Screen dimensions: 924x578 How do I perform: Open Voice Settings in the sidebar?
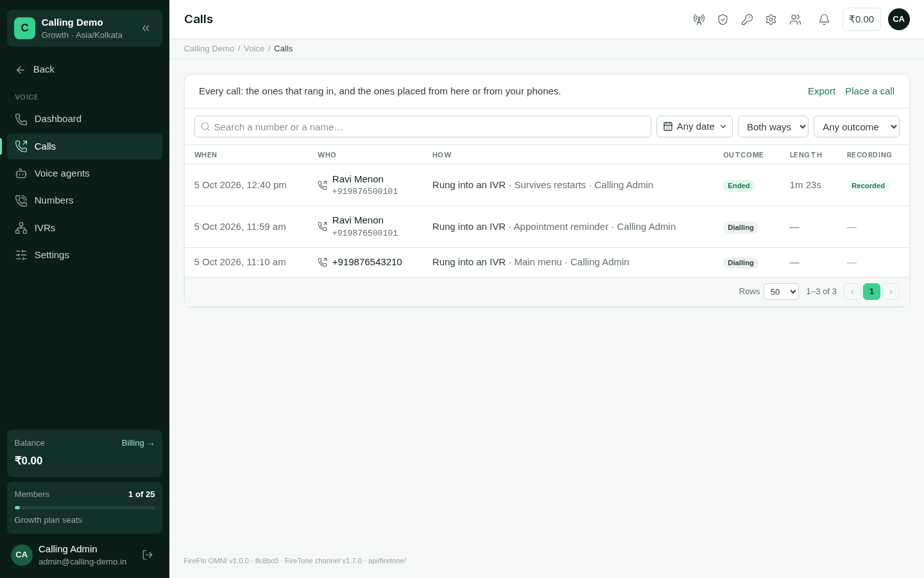(85, 255)
